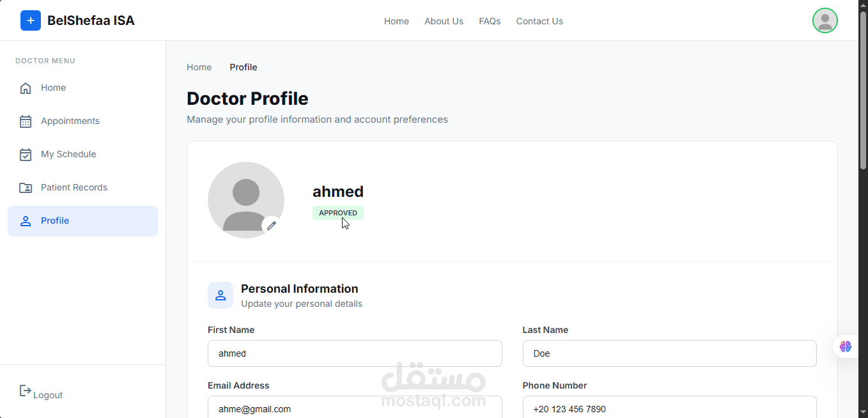Image resolution: width=868 pixels, height=418 pixels.
Task: Click the pencil edit icon on profile photo
Action: tap(272, 225)
